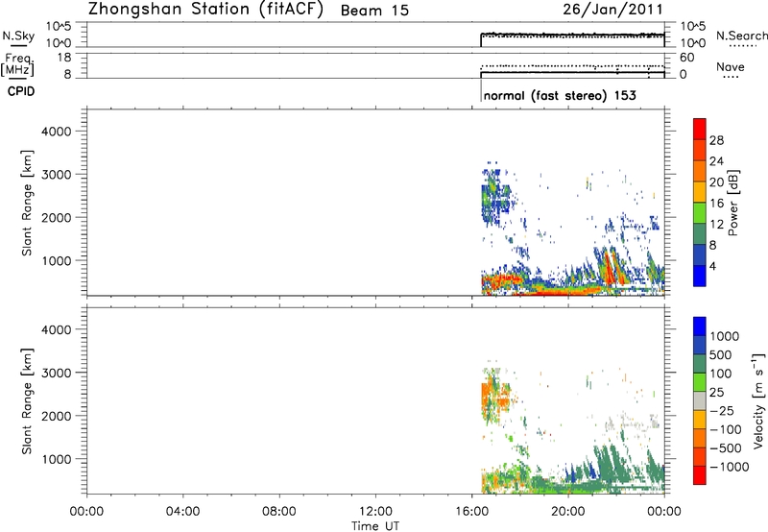Pick the bright blue bottom segment of the Power colorbar
Image resolution: width=768 pixels, height=532 pixels.
[x=700, y=276]
